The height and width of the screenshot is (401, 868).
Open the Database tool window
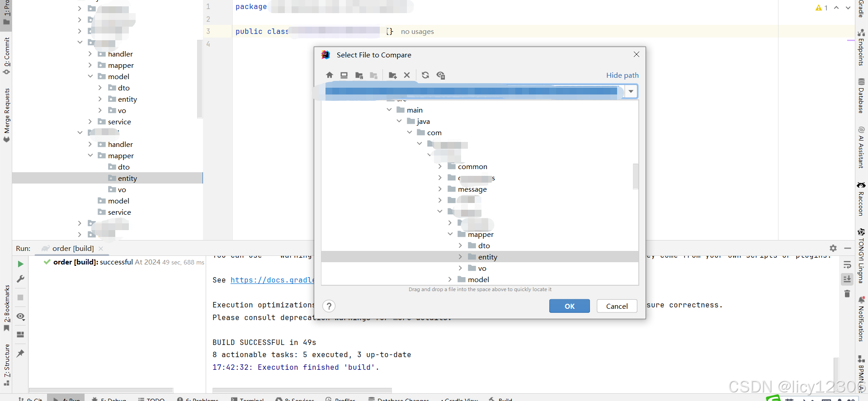coord(861,95)
